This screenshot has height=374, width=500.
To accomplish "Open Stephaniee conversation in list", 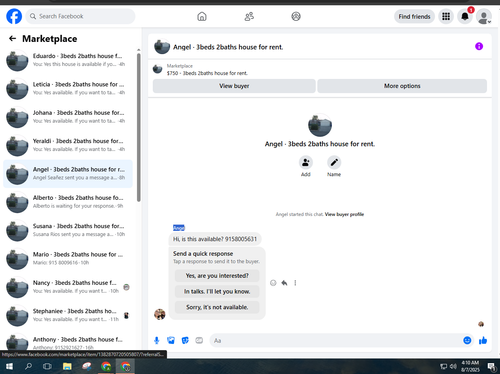I will point(68,315).
